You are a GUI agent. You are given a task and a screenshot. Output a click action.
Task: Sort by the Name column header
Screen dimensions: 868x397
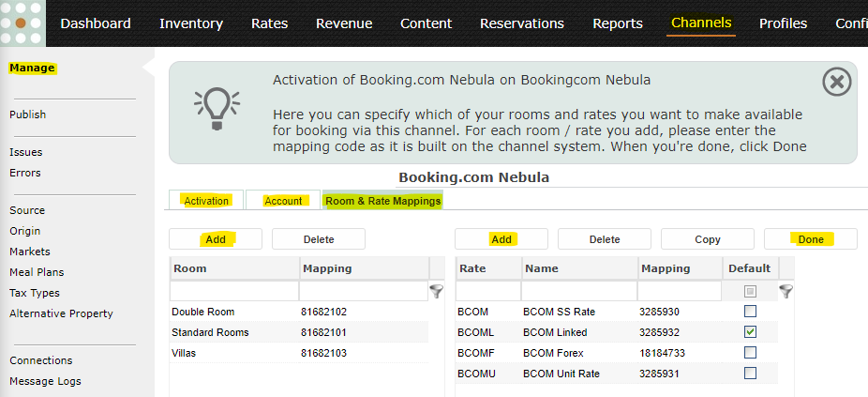[x=579, y=268]
